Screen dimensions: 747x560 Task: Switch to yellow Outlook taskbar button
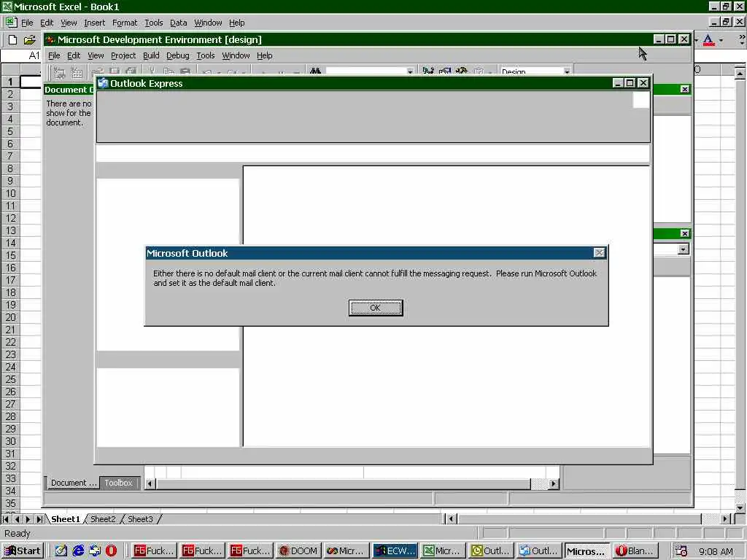click(492, 551)
